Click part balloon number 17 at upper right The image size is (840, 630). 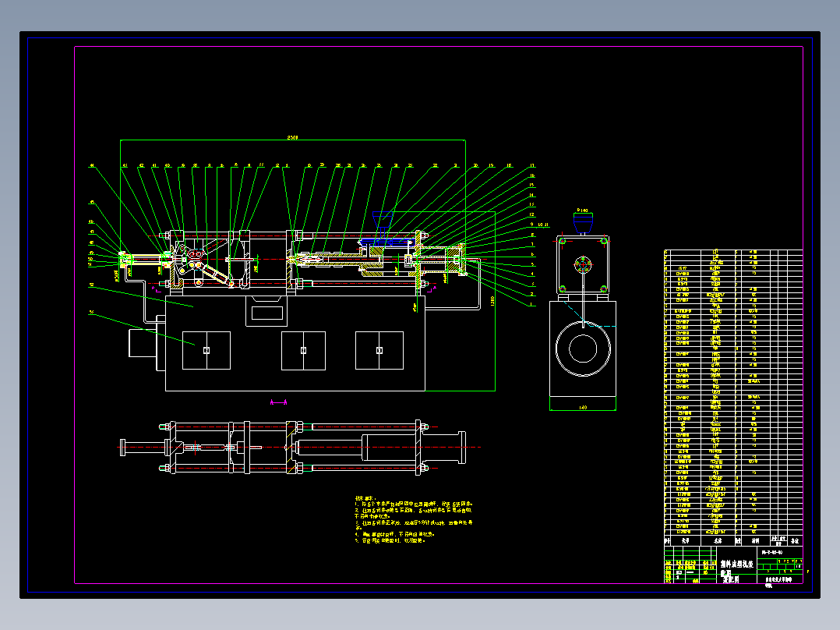532,165
